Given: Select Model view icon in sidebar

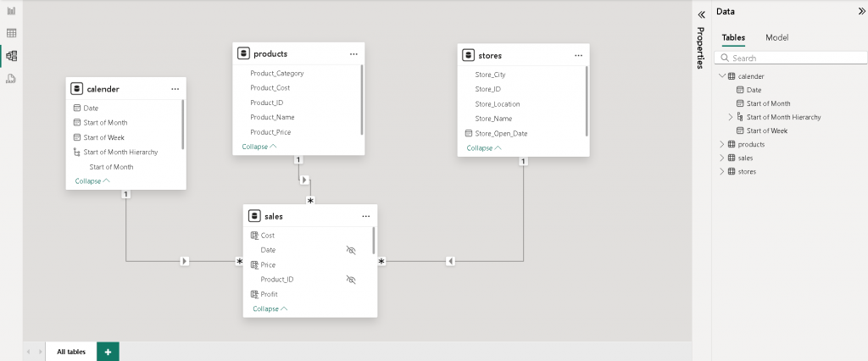Looking at the screenshot, I should pyautogui.click(x=11, y=56).
